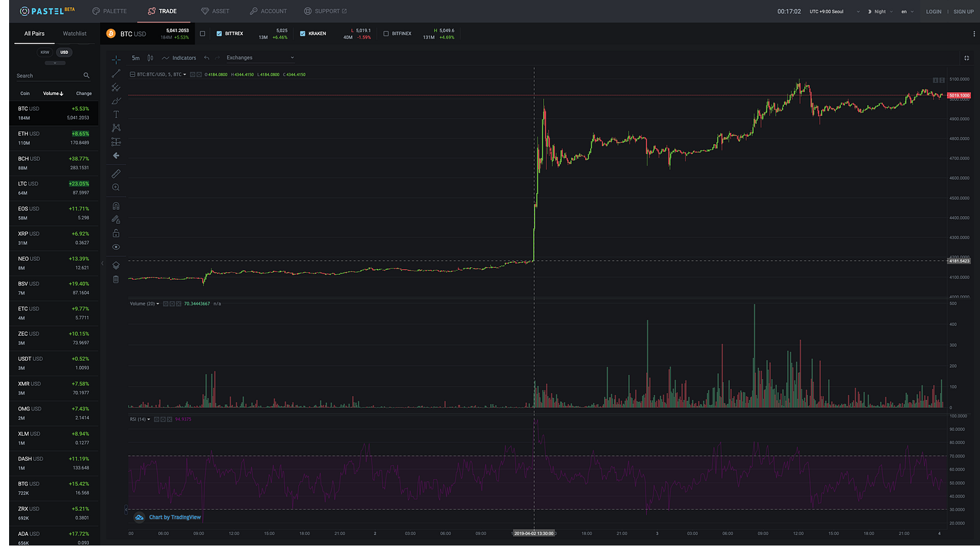This screenshot has height=556, width=980.
Task: Expand the Volume (20) indicator legend
Action: click(157, 304)
